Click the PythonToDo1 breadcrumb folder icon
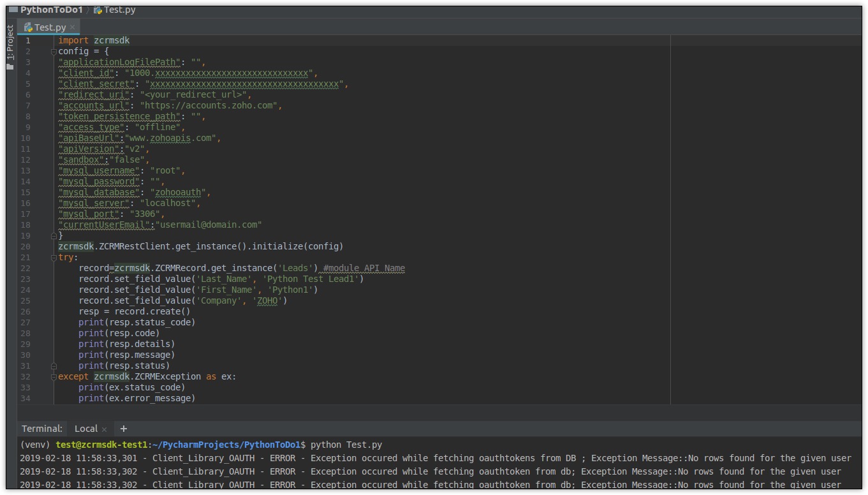The width and height of the screenshot is (868, 495). [13, 10]
